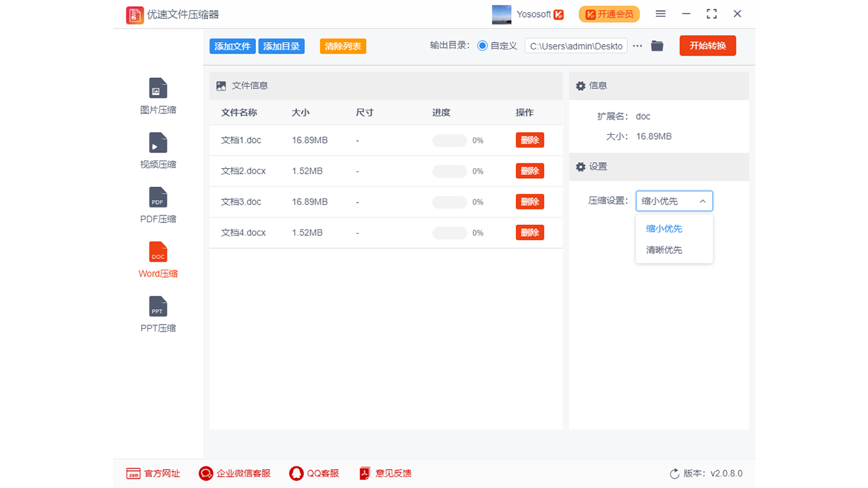Open the hamburger menu at top right
The width and height of the screenshot is (868, 488).
pyautogui.click(x=660, y=14)
